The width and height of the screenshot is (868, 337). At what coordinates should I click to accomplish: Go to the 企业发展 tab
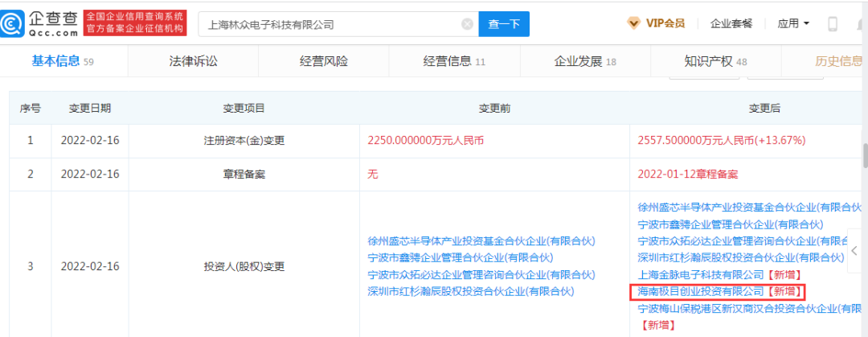click(578, 61)
